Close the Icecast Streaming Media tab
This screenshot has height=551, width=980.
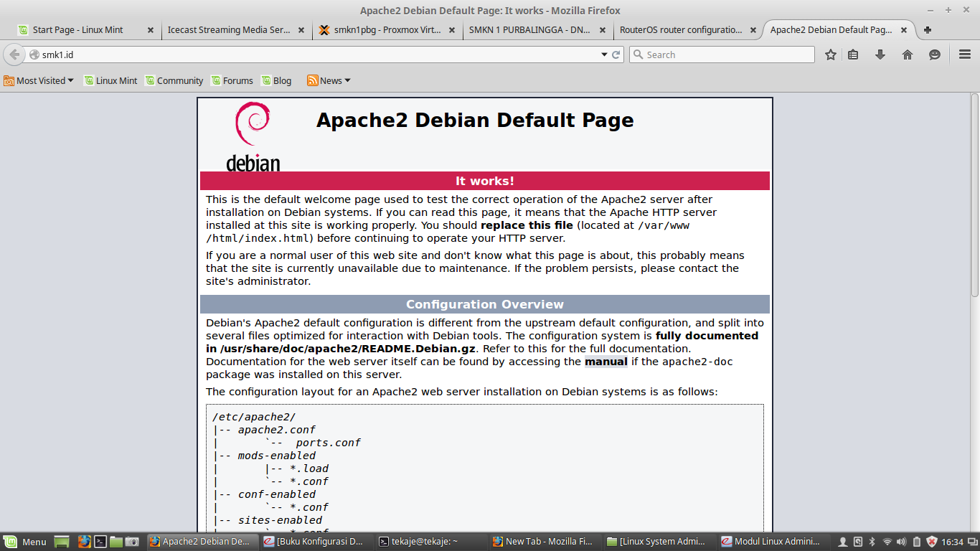tap(301, 30)
